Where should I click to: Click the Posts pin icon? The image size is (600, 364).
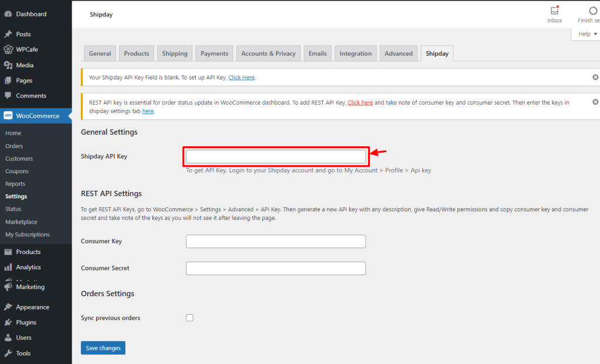coord(8,34)
